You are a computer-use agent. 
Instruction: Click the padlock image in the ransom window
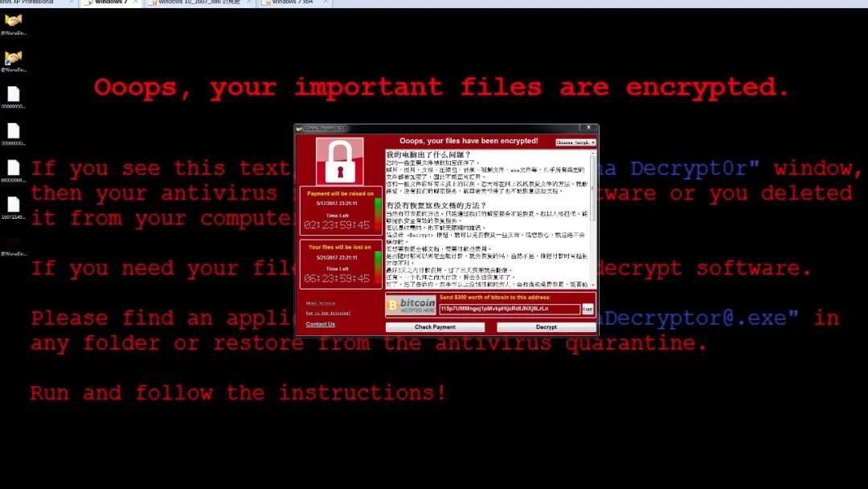(340, 161)
